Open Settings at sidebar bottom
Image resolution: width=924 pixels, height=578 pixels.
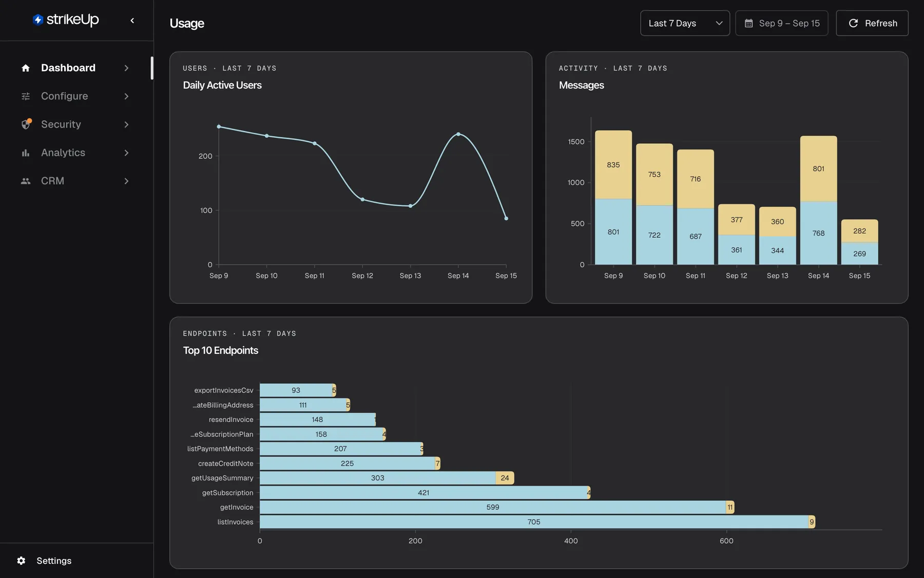coord(54,561)
